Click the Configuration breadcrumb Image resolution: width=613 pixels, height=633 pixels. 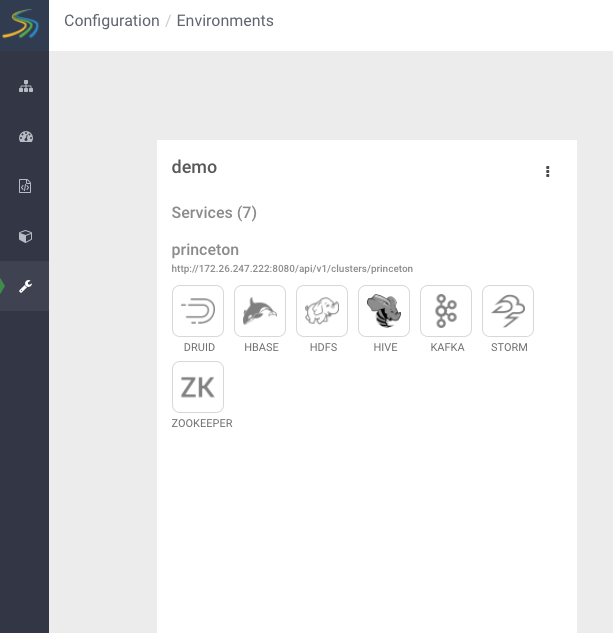coord(112,21)
